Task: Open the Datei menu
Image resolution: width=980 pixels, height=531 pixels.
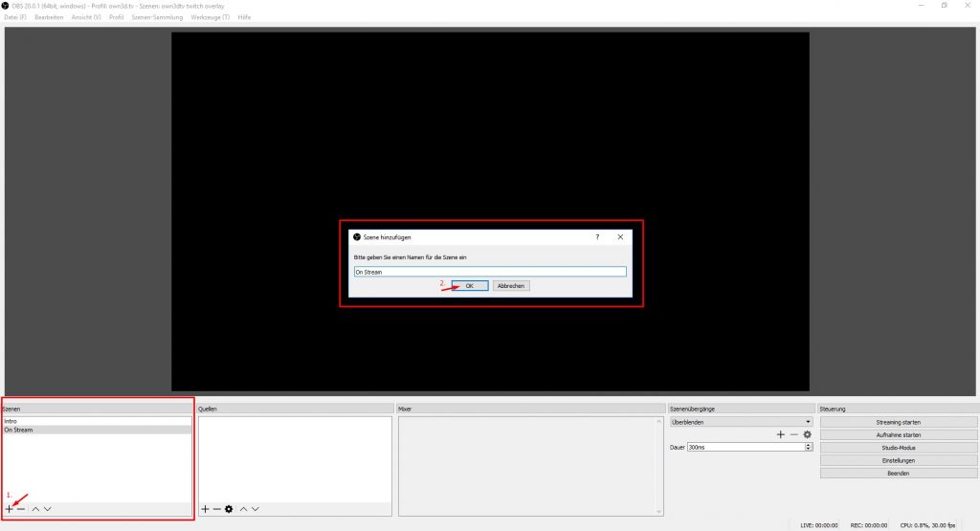Action: pyautogui.click(x=15, y=17)
